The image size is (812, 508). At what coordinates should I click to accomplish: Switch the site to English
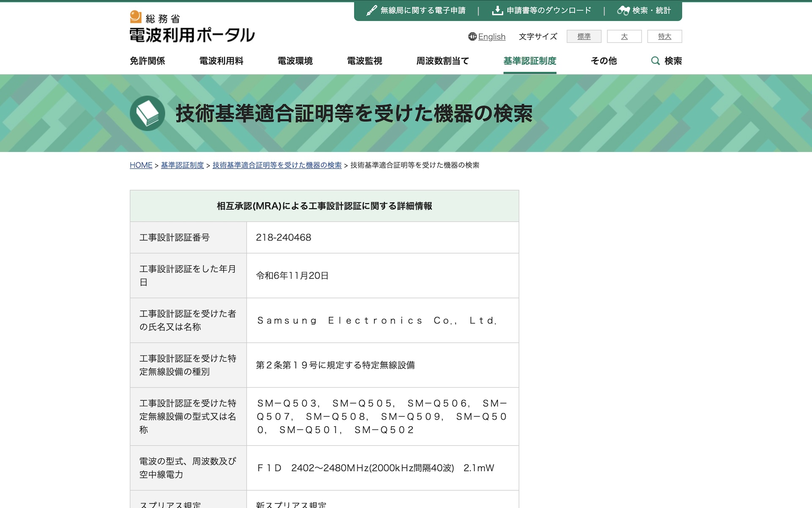[491, 37]
